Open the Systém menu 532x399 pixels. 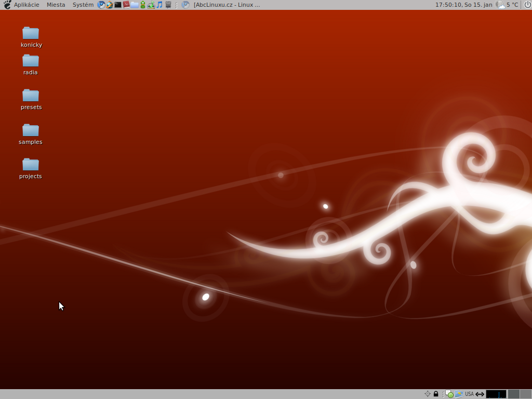(83, 5)
